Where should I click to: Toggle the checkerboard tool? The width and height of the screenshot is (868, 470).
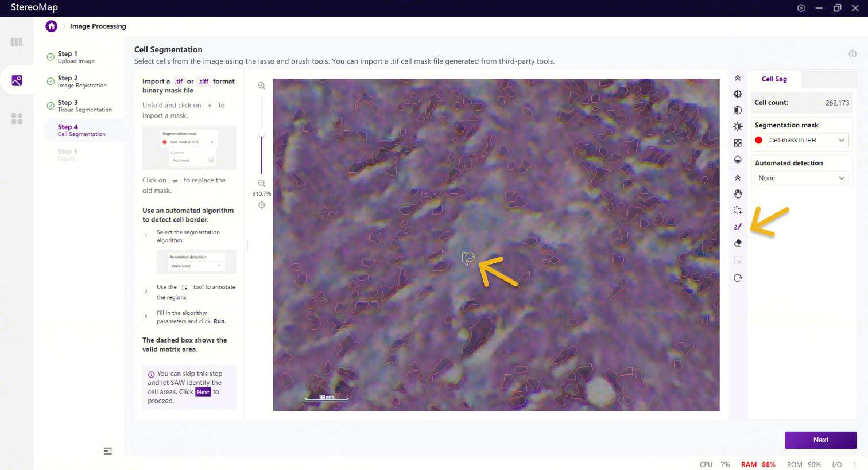[x=738, y=143]
